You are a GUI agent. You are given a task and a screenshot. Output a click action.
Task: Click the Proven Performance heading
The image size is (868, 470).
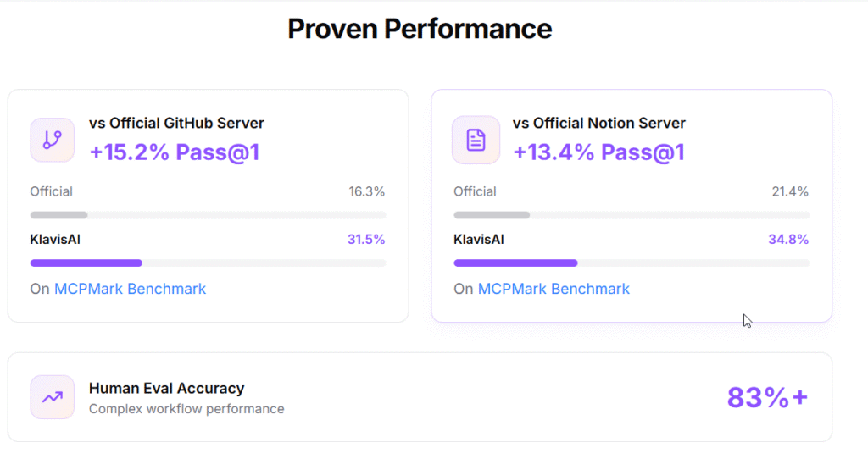(420, 29)
